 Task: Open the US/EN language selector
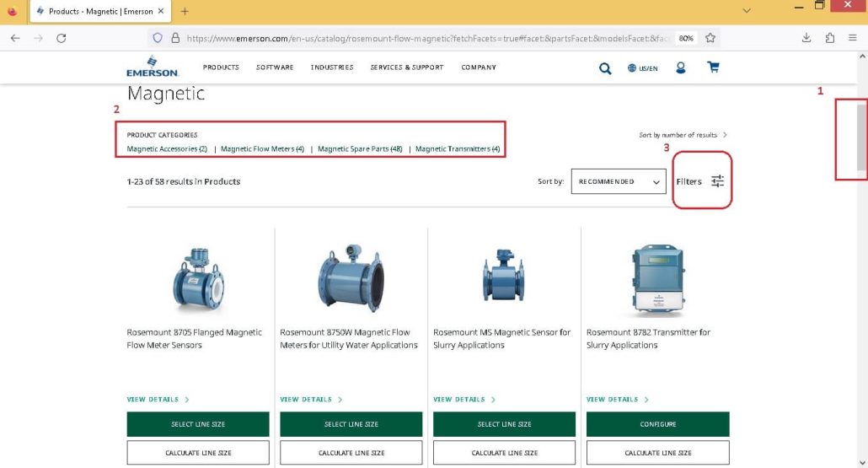(643, 68)
